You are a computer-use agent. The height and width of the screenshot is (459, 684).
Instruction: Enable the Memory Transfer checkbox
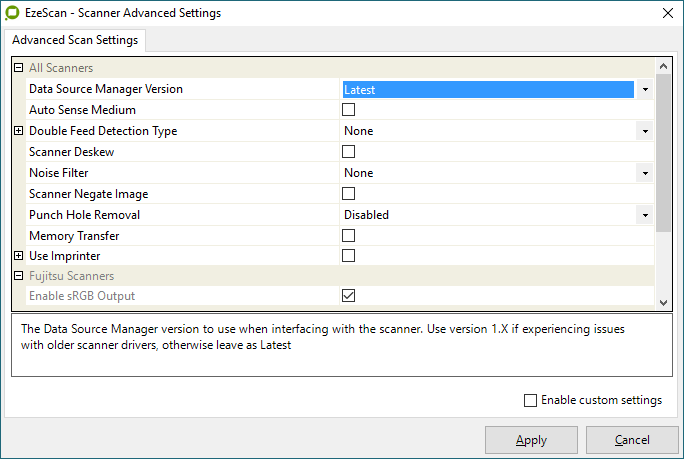349,236
